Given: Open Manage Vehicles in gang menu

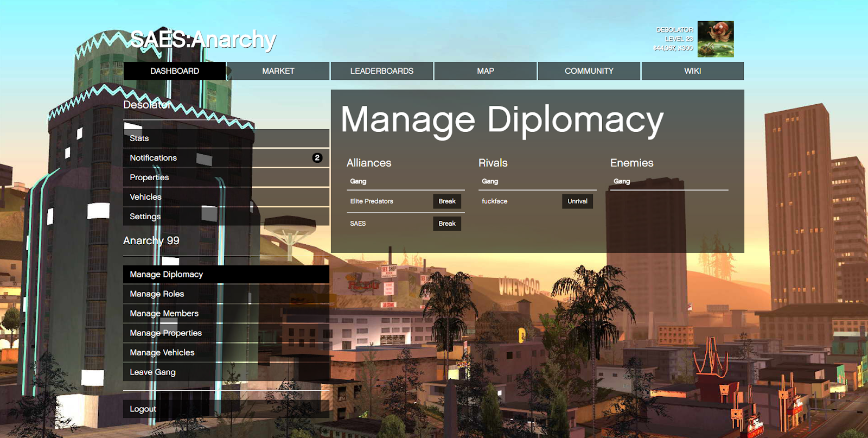Looking at the screenshot, I should click(226, 353).
